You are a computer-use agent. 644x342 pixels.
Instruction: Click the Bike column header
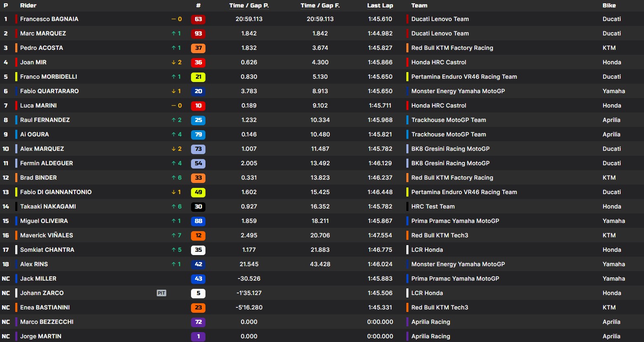point(609,5)
